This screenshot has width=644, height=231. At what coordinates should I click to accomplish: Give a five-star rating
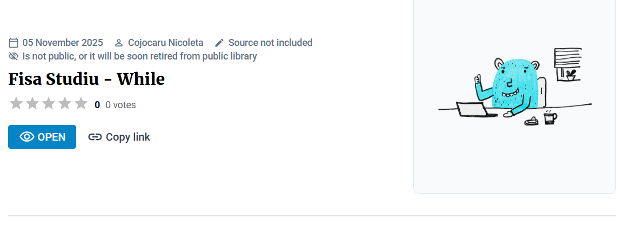coord(81,103)
